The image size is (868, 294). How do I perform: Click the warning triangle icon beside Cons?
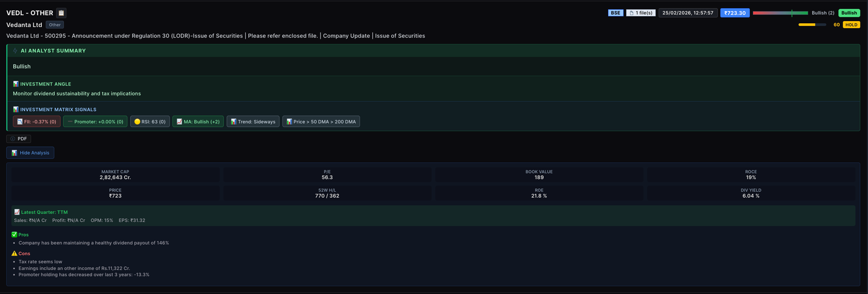[15, 253]
